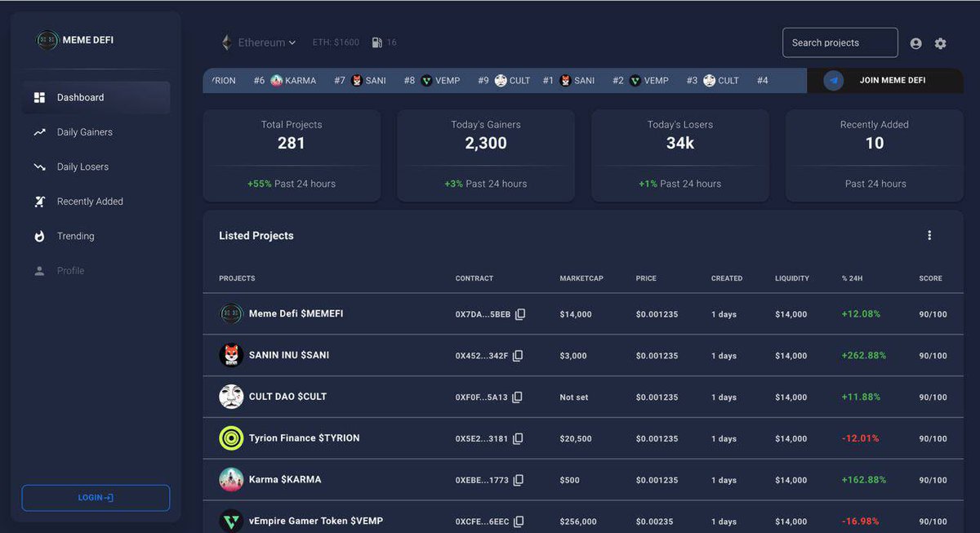980x533 pixels.
Task: Click the ETH: $1600 price text
Action: pyautogui.click(x=336, y=42)
